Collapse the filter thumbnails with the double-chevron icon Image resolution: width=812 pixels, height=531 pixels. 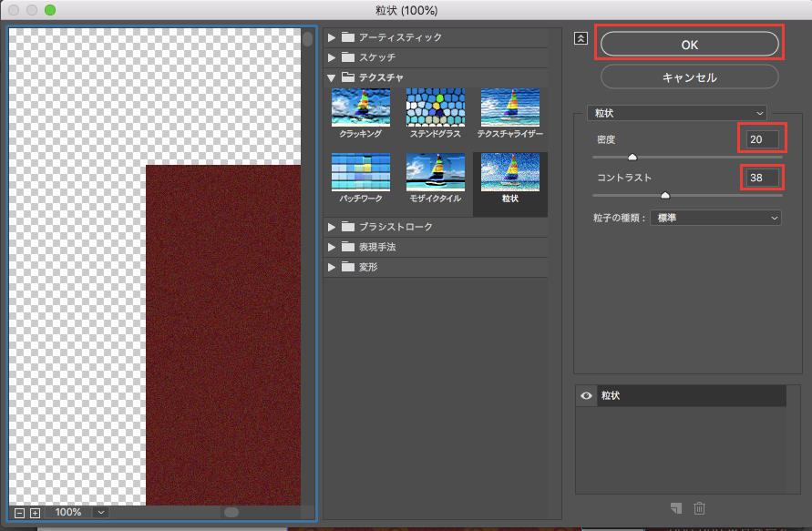pos(581,38)
